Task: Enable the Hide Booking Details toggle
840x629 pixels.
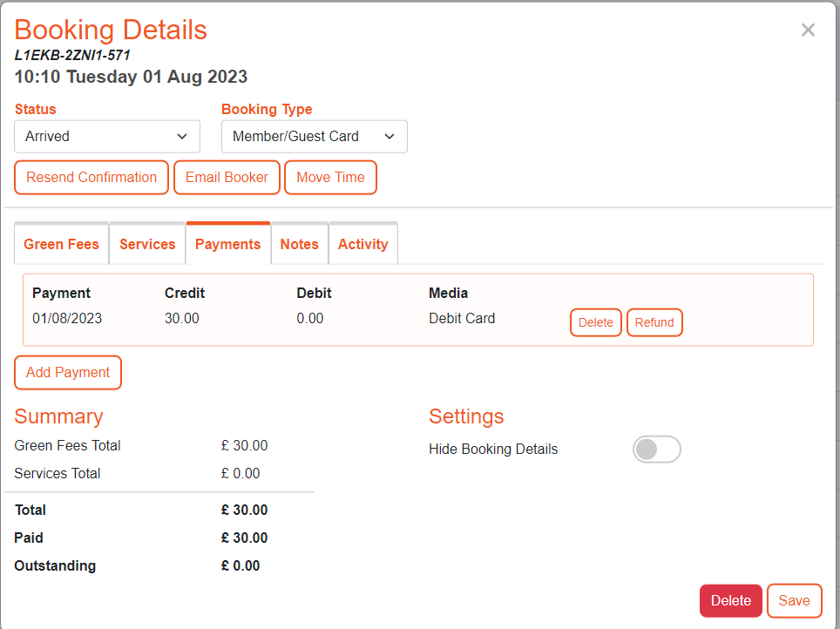Action: [656, 449]
